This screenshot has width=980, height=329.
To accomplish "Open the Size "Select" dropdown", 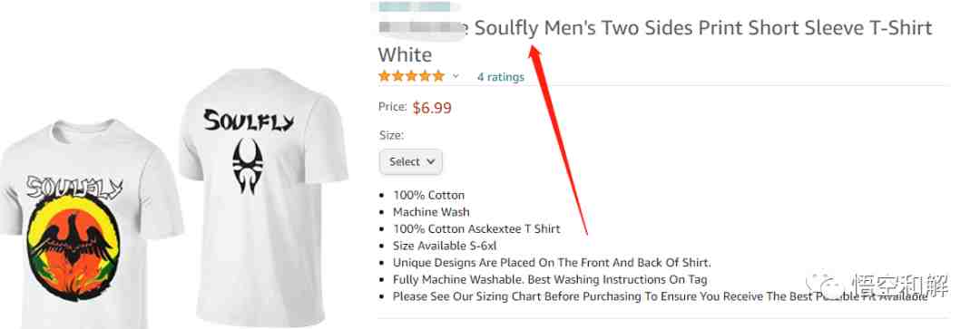I will 411,161.
